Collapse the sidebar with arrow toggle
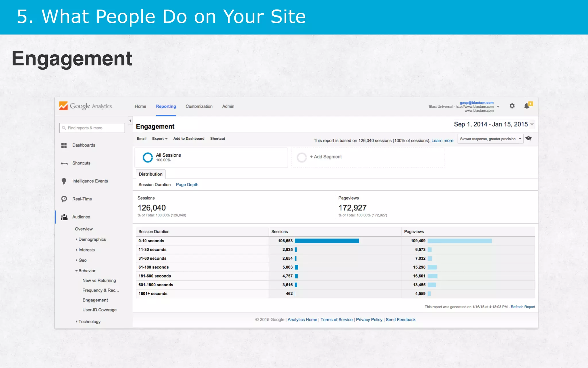 tap(130, 121)
